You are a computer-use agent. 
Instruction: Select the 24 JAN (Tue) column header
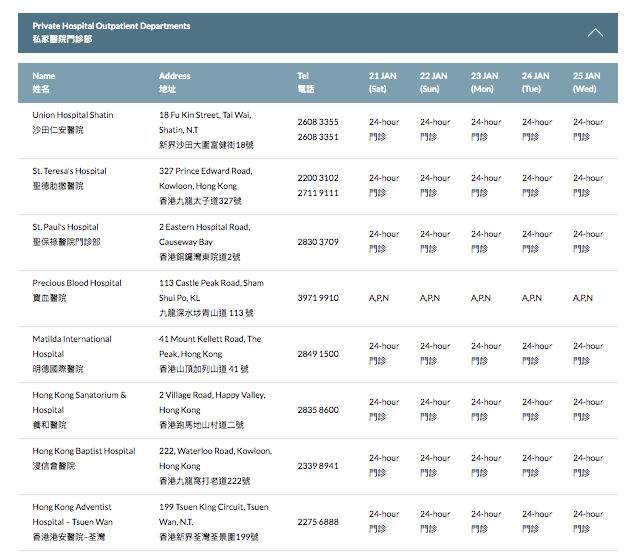[x=535, y=82]
